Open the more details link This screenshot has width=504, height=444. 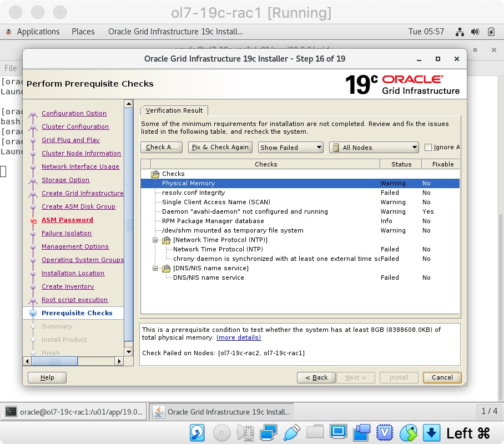pyautogui.click(x=239, y=337)
